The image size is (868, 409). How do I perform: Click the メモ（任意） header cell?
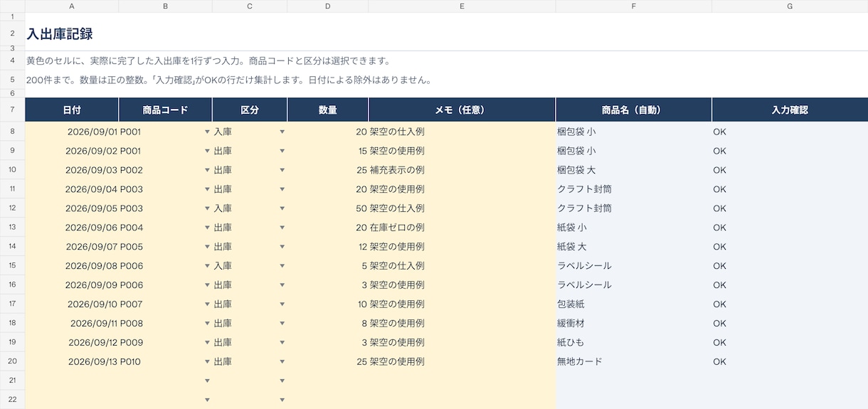coord(462,110)
